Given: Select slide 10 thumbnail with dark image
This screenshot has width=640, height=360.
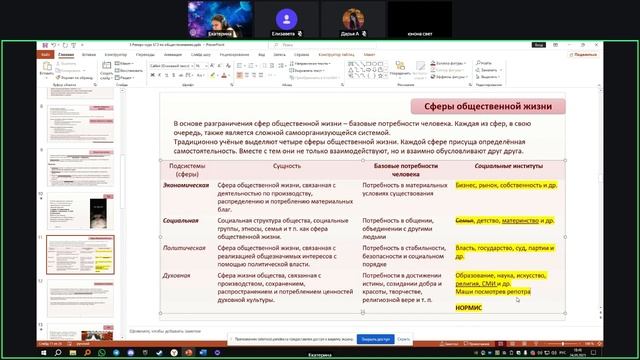Looking at the screenshot, I should [x=80, y=211].
